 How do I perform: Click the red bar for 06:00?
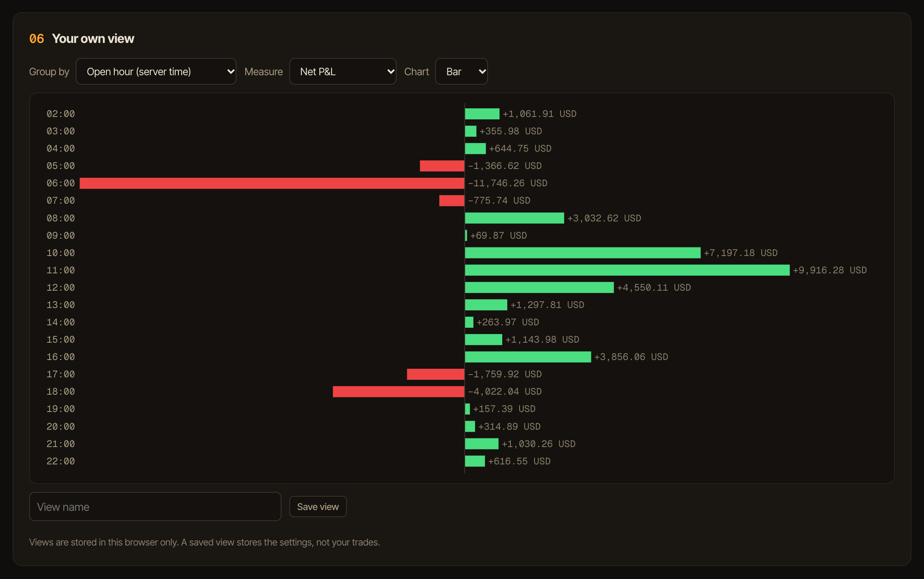tap(272, 183)
